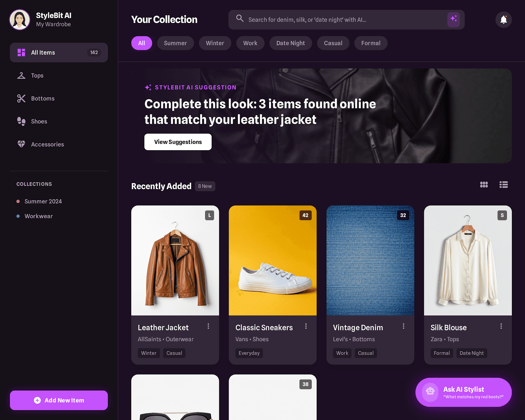Switch to grid view layout
The height and width of the screenshot is (420, 525).
pos(484,185)
